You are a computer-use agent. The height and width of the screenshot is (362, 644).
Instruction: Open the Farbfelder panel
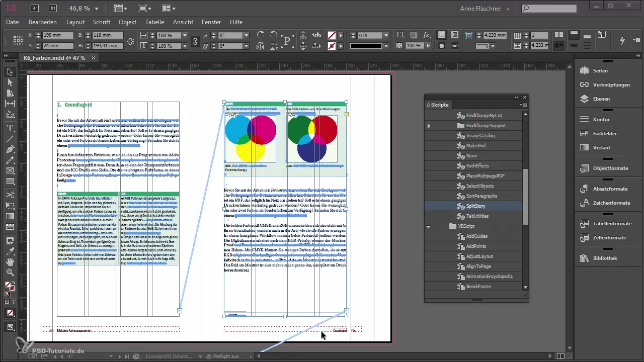(605, 134)
